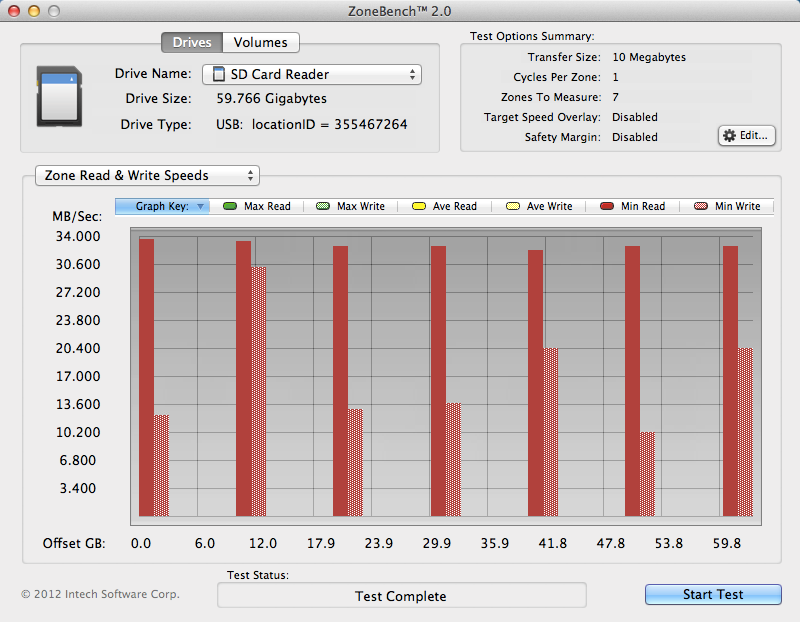Switch to the Volumes tab
Screen dimensions: 800x622
[x=260, y=42]
